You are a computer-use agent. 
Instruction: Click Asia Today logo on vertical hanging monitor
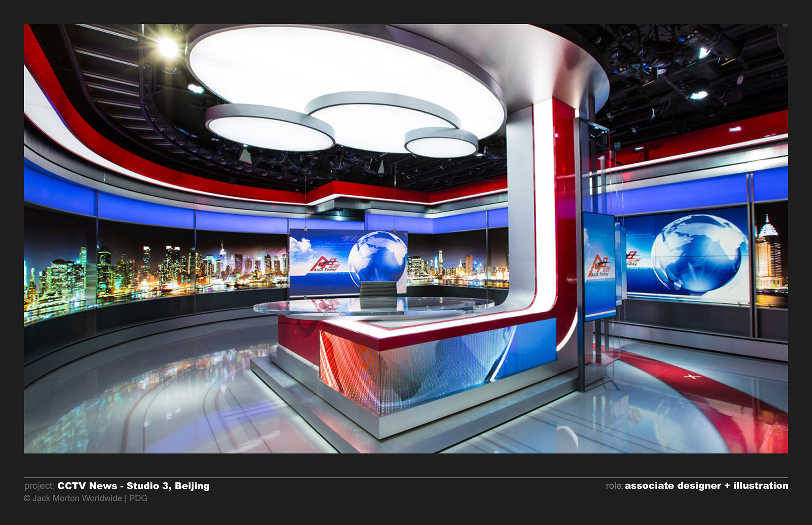point(598,266)
